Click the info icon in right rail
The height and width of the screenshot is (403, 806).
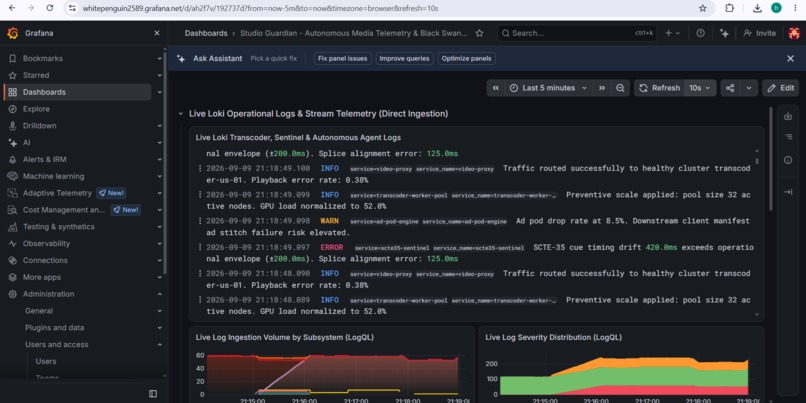(x=787, y=160)
